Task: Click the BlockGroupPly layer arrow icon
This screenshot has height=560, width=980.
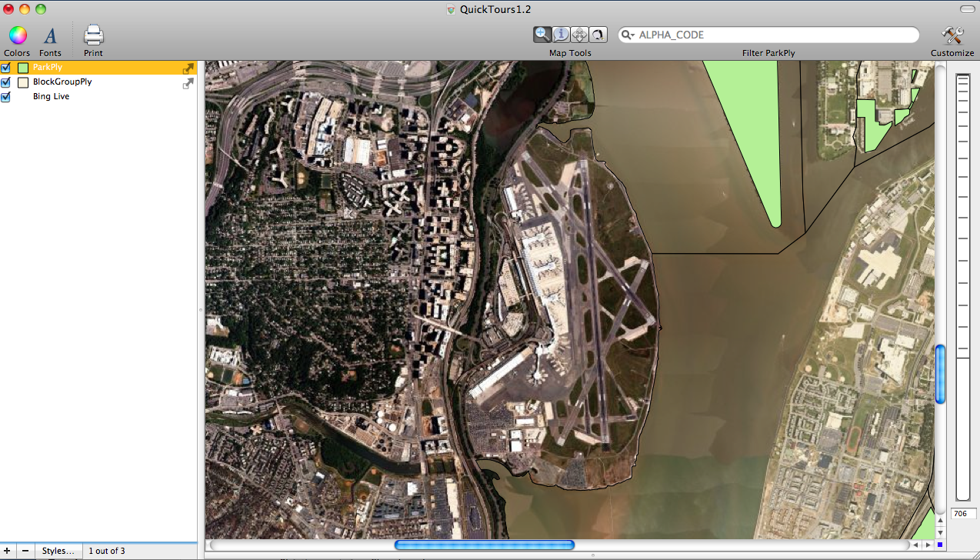Action: pos(188,84)
